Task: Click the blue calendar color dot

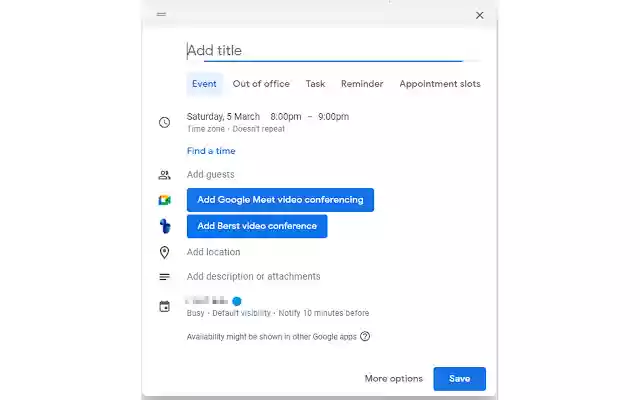Action: 237,300
